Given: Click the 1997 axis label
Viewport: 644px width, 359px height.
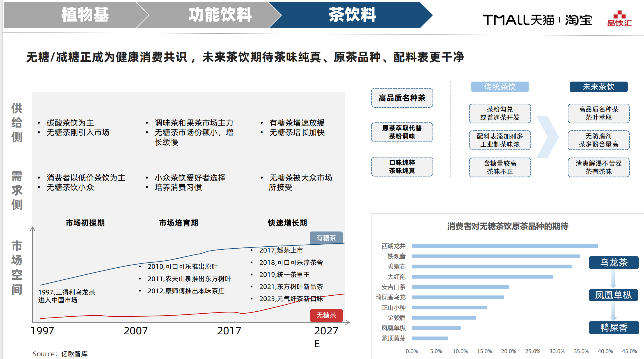Looking at the screenshot, I should (x=42, y=331).
